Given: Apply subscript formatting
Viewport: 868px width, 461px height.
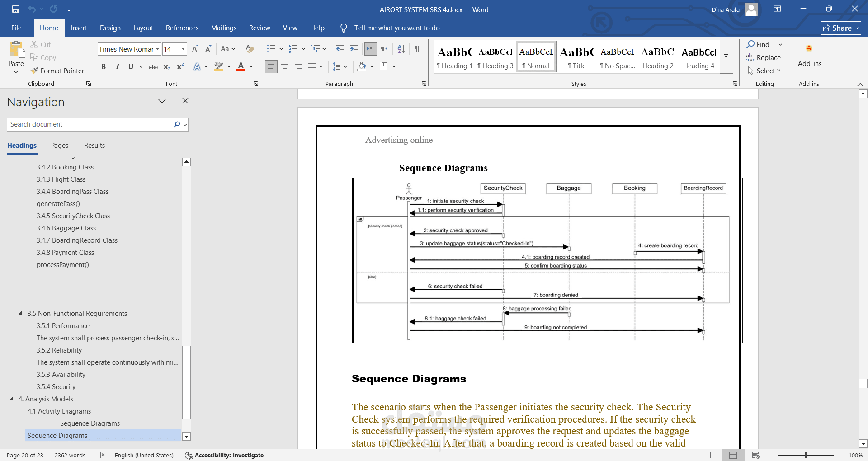Looking at the screenshot, I should tap(167, 67).
